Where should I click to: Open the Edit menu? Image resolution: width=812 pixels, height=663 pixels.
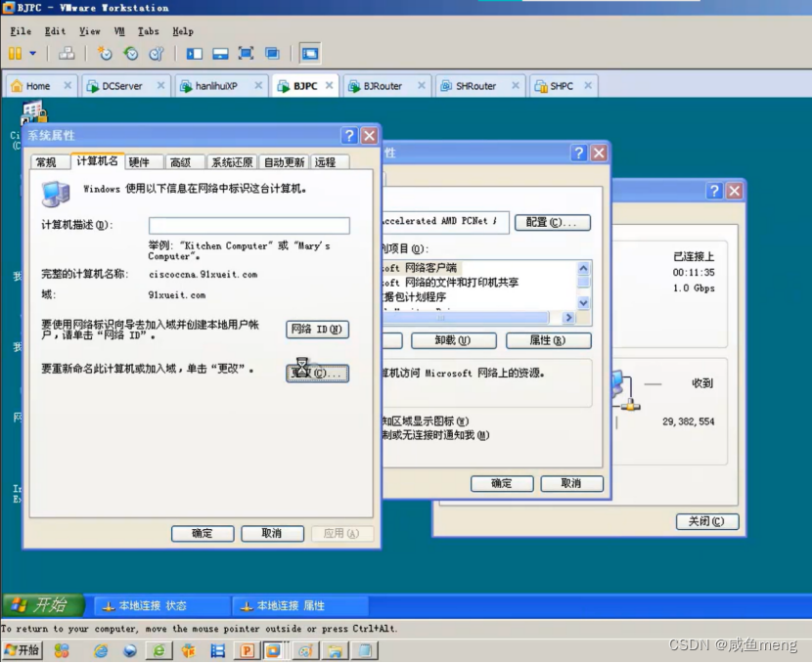coord(55,31)
